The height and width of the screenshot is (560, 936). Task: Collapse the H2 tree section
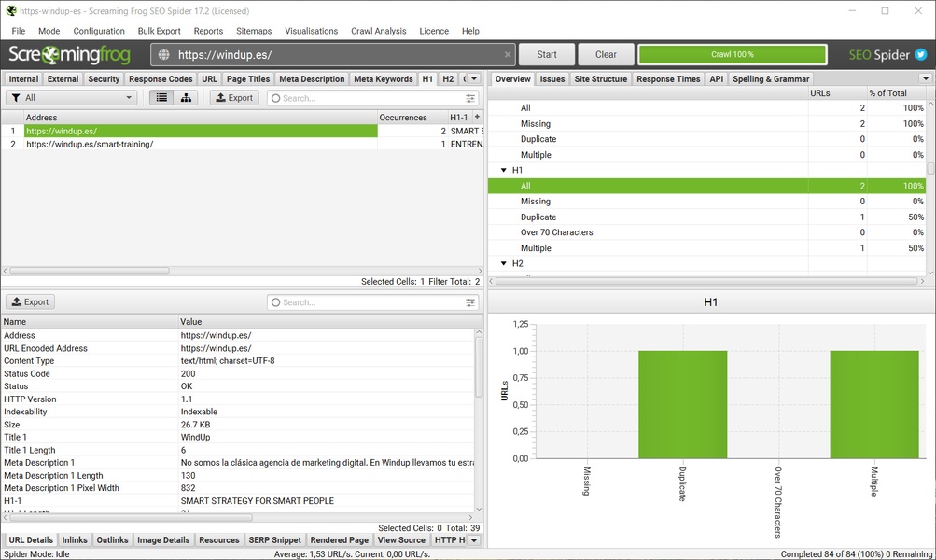click(x=503, y=263)
